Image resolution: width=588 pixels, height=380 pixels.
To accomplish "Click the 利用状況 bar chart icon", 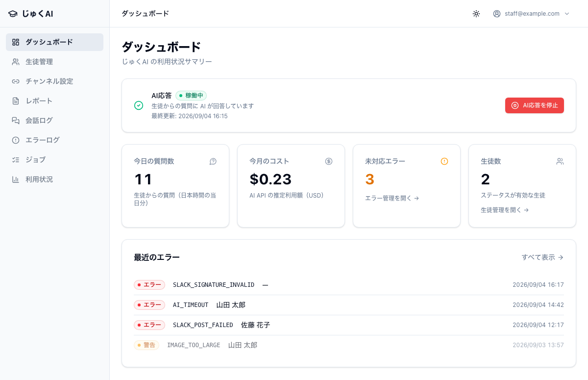I will click(x=16, y=179).
